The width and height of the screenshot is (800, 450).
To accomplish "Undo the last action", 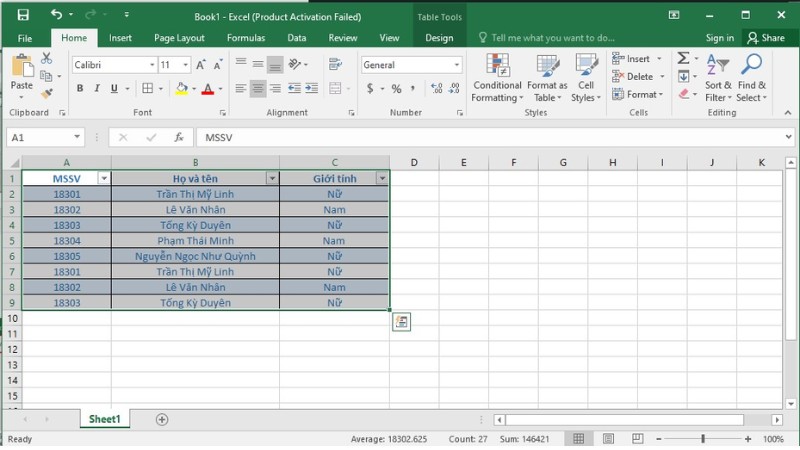I will click(56, 15).
